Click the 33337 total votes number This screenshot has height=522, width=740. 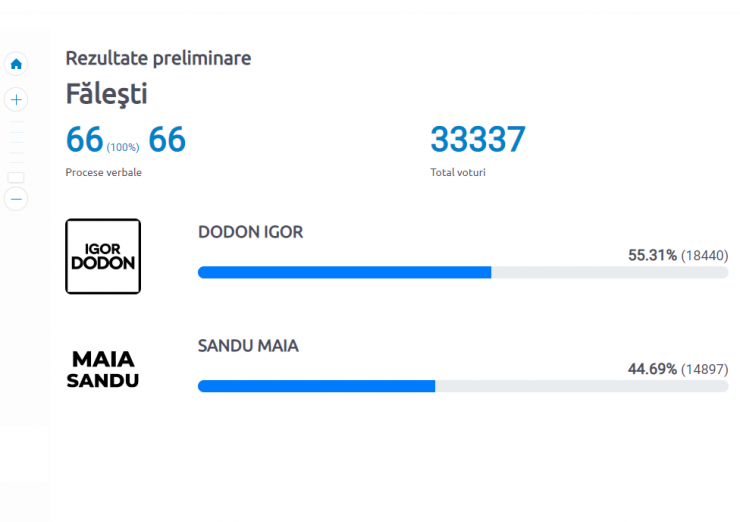478,140
